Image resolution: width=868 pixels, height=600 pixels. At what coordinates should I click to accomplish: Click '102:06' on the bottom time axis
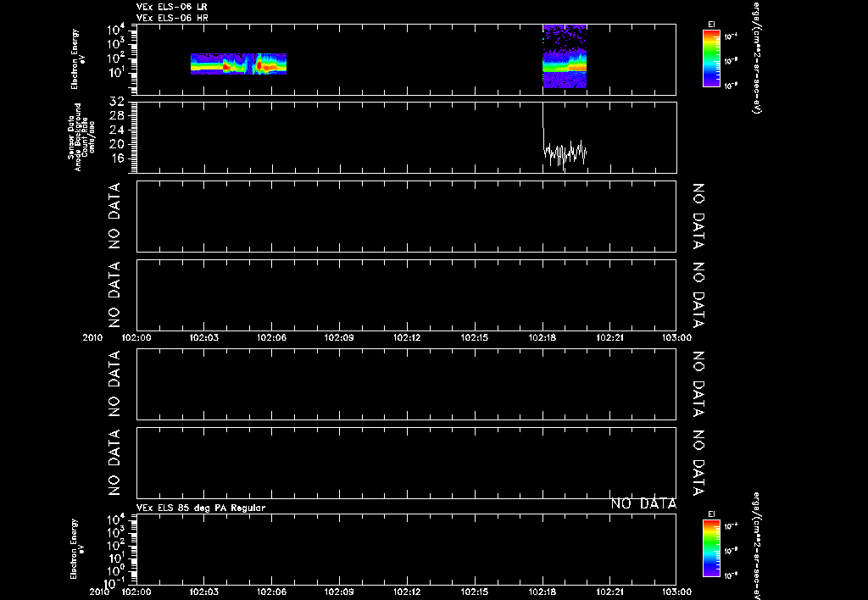click(x=271, y=592)
